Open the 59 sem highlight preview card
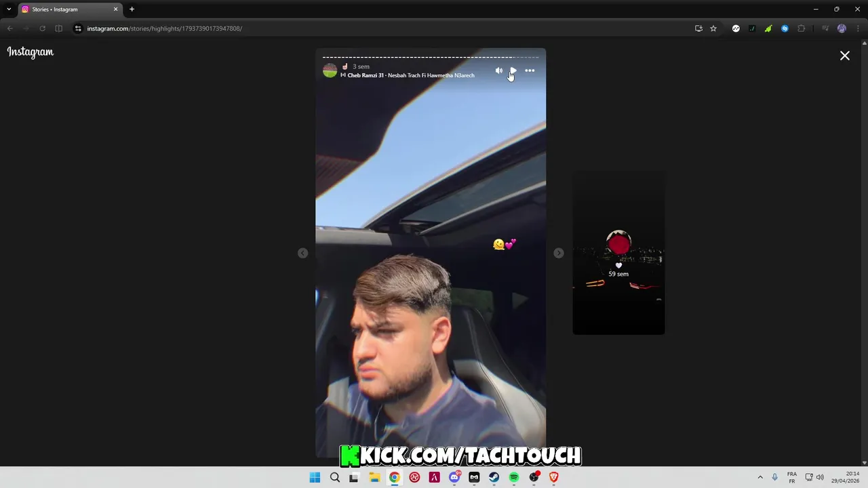The width and height of the screenshot is (868, 488). click(x=618, y=252)
